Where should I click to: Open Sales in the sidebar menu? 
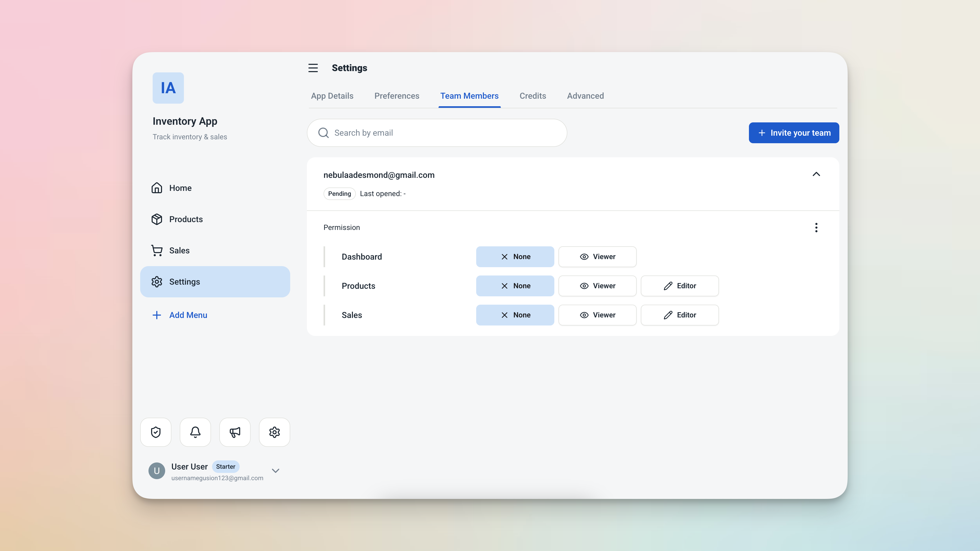click(215, 250)
